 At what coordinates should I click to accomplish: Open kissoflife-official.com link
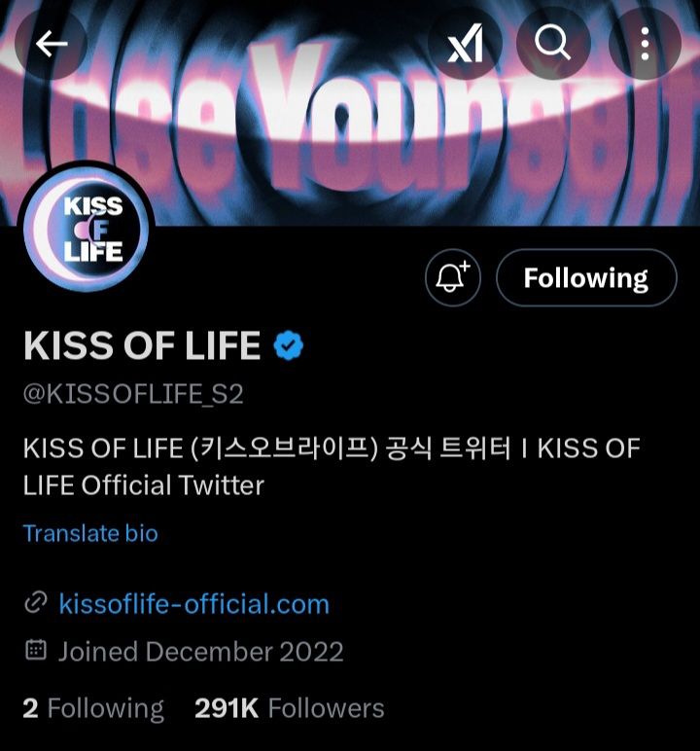click(193, 604)
